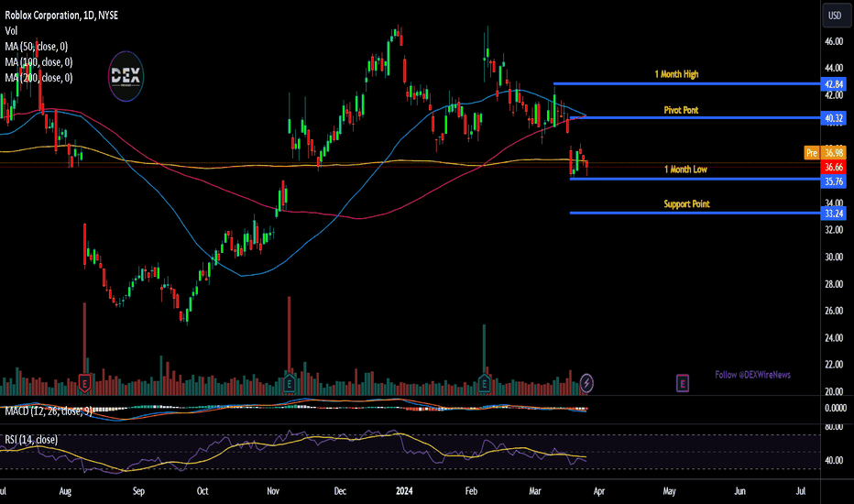Click the Nov label on time axis
854x504 pixels.
(x=273, y=491)
